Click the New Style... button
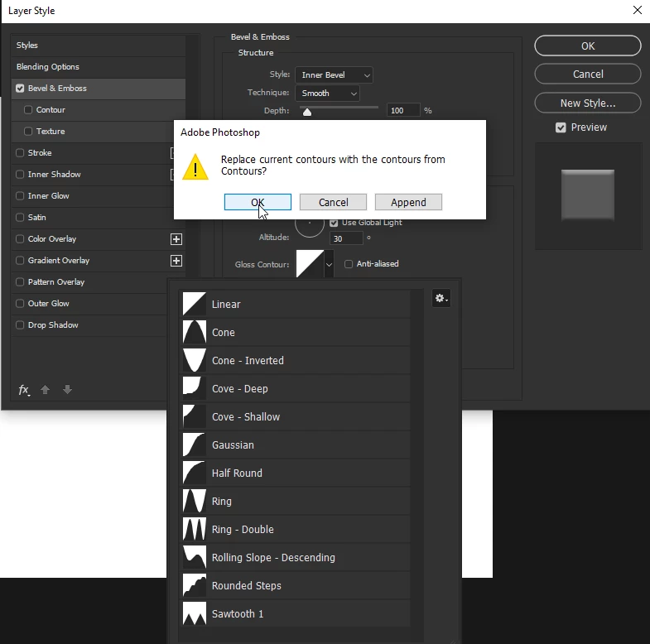Viewport: 650px width, 644px height. [x=587, y=103]
